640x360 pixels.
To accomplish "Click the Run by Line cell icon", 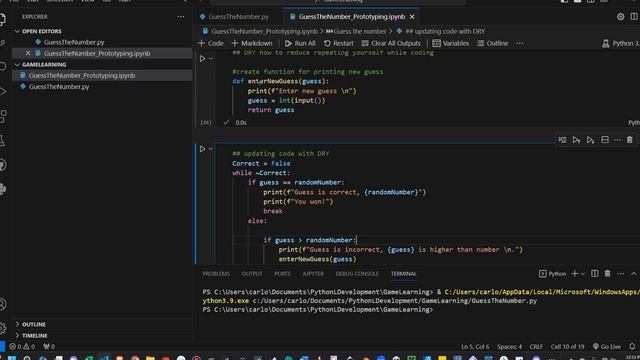I will (562, 140).
